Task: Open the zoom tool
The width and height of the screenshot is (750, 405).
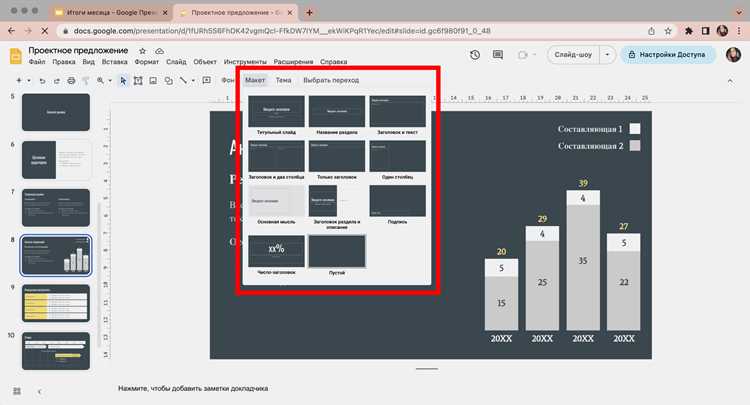Action: point(100,81)
